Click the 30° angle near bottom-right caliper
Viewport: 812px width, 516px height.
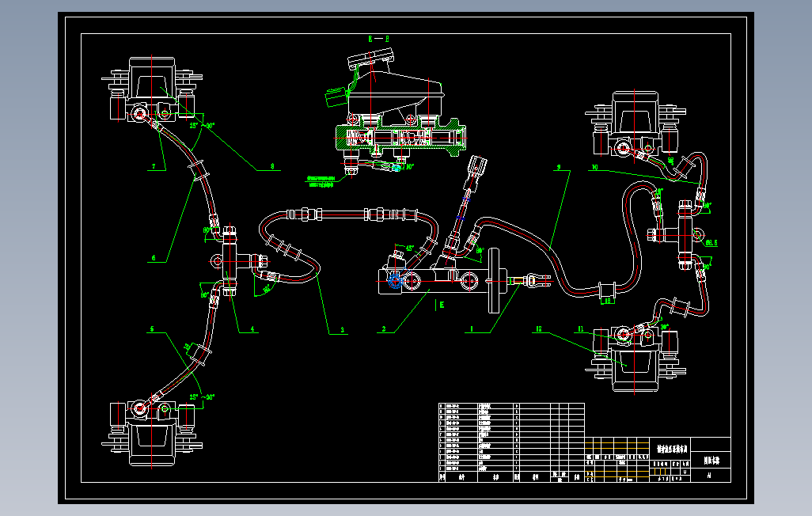pyautogui.click(x=665, y=327)
